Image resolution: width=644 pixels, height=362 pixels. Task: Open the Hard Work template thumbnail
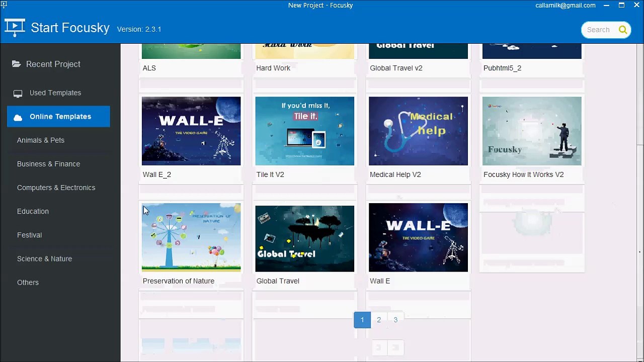305,51
